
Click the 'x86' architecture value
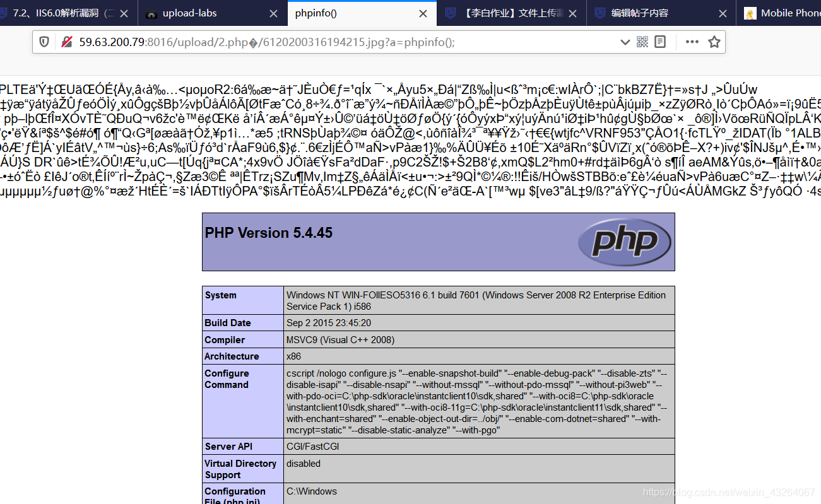[x=293, y=356]
